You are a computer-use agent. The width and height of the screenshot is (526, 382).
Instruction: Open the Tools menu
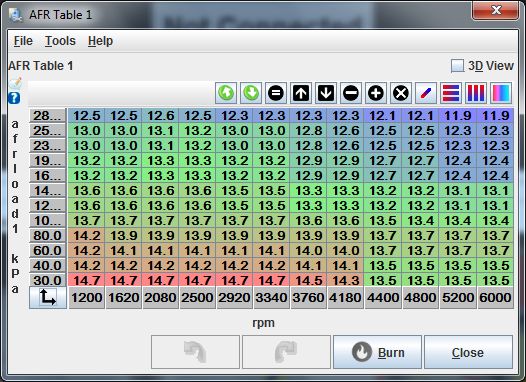click(60, 41)
